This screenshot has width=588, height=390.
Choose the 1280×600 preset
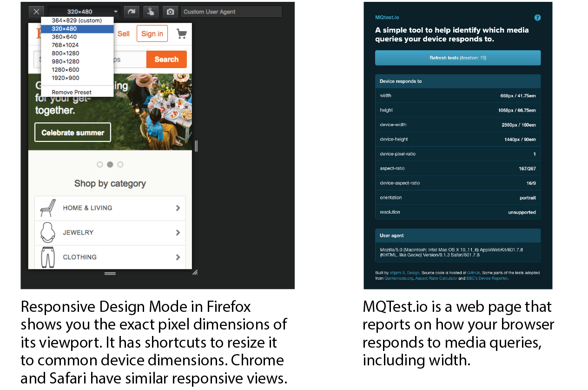pyautogui.click(x=77, y=70)
